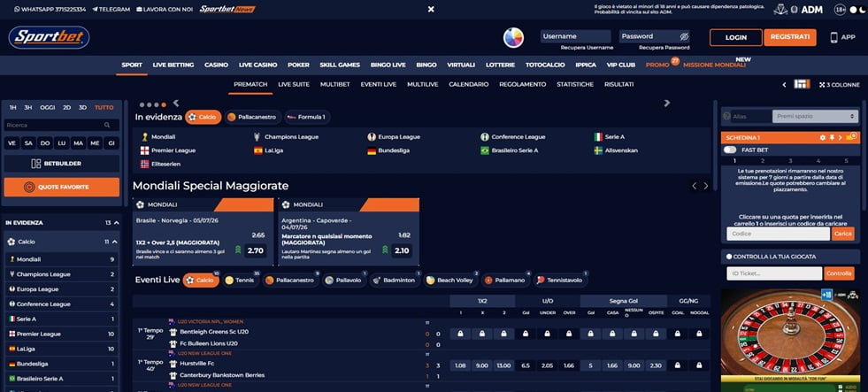Click the REGISTRATI button
The image size is (868, 392).
pos(790,37)
